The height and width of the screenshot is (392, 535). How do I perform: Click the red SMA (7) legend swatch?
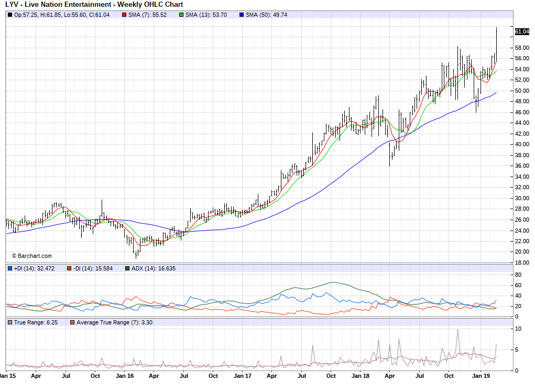coord(125,15)
